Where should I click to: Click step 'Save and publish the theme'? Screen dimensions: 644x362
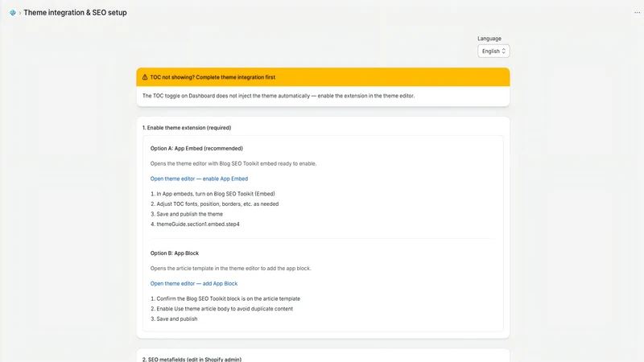[187, 214]
